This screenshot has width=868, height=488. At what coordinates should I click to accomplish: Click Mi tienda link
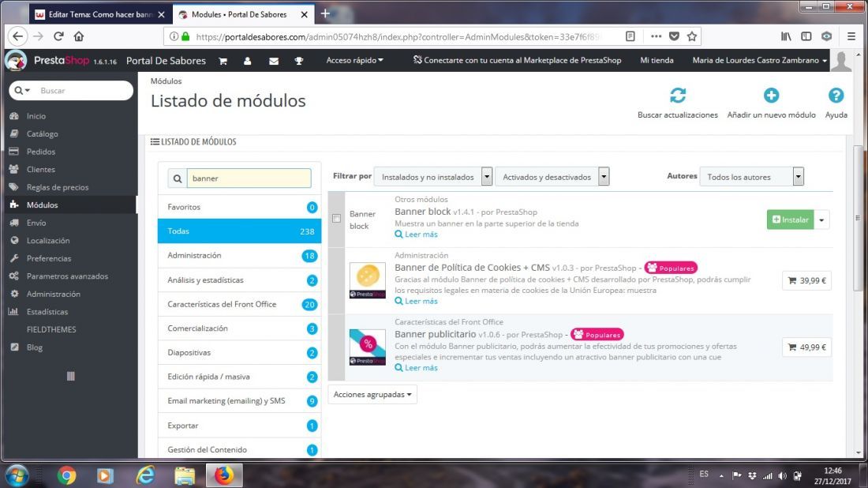pos(657,60)
